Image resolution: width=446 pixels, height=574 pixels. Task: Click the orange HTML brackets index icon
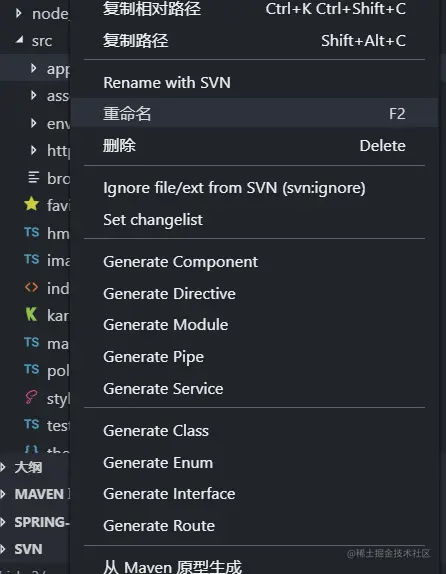(x=31, y=287)
